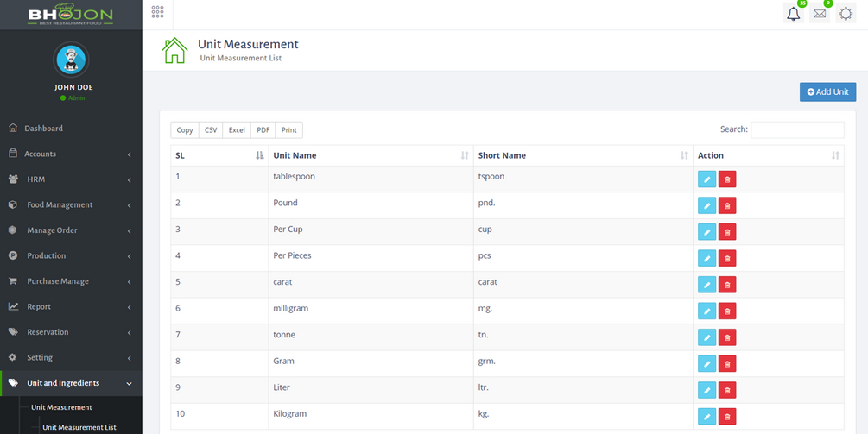Click the Add Unit button

827,91
